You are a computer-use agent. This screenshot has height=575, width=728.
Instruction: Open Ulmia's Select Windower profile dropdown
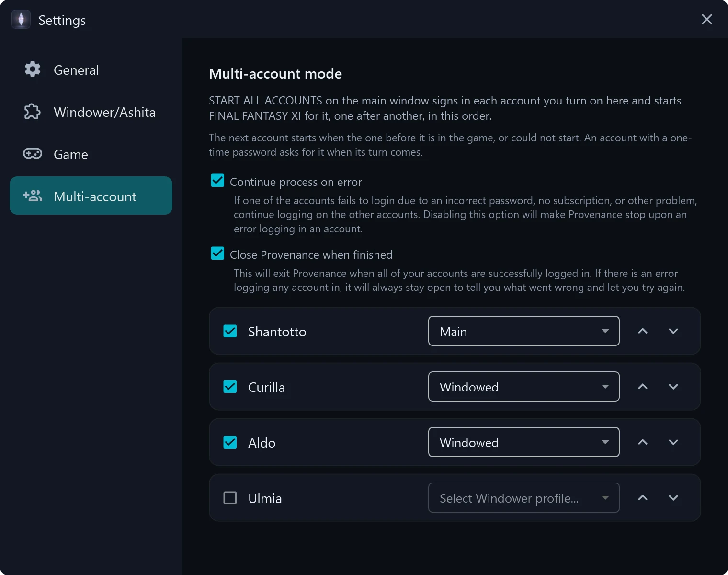tap(524, 498)
